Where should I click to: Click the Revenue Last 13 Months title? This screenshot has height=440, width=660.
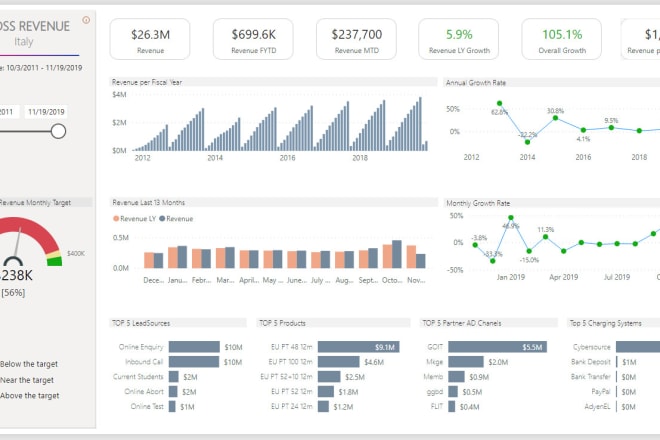148,203
